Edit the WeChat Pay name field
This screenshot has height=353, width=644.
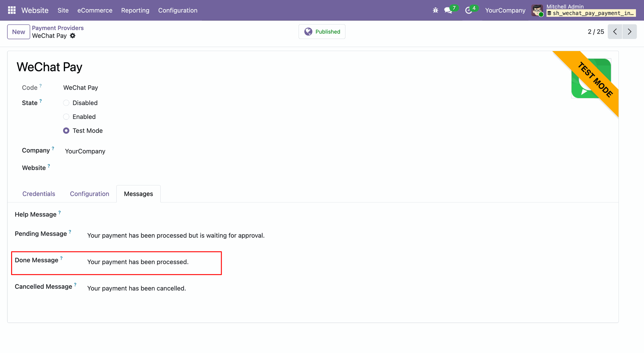coord(49,67)
